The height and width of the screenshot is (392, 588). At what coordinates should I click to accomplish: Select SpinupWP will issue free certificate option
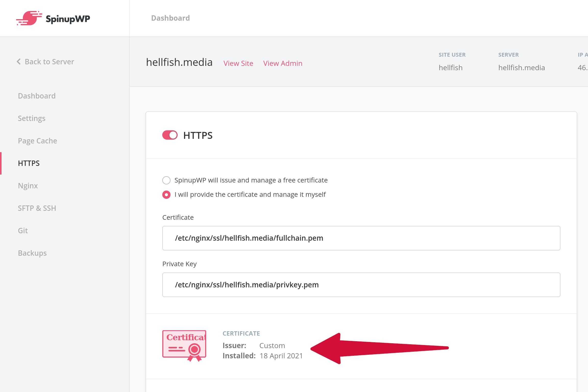pos(166,180)
